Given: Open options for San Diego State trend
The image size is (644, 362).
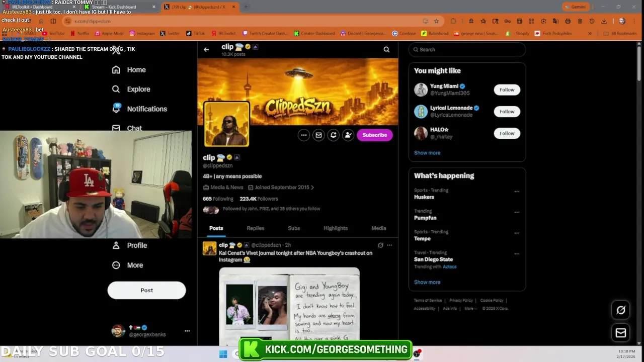Looking at the screenshot, I should [x=517, y=254].
